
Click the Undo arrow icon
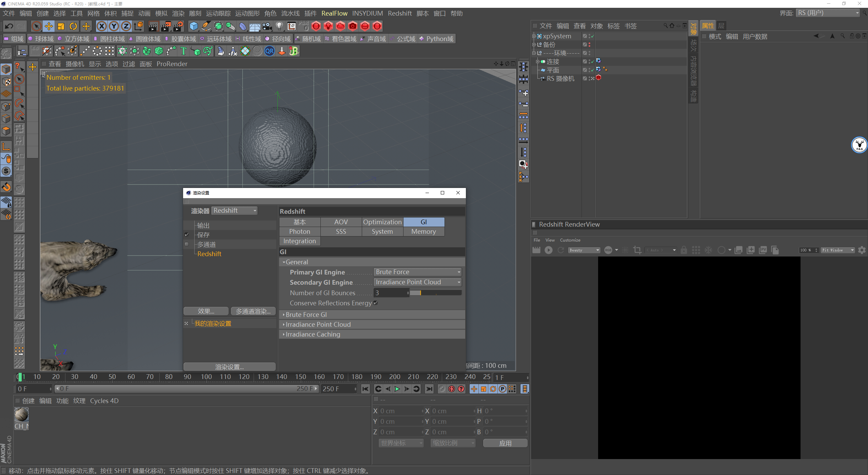pyautogui.click(x=9, y=26)
